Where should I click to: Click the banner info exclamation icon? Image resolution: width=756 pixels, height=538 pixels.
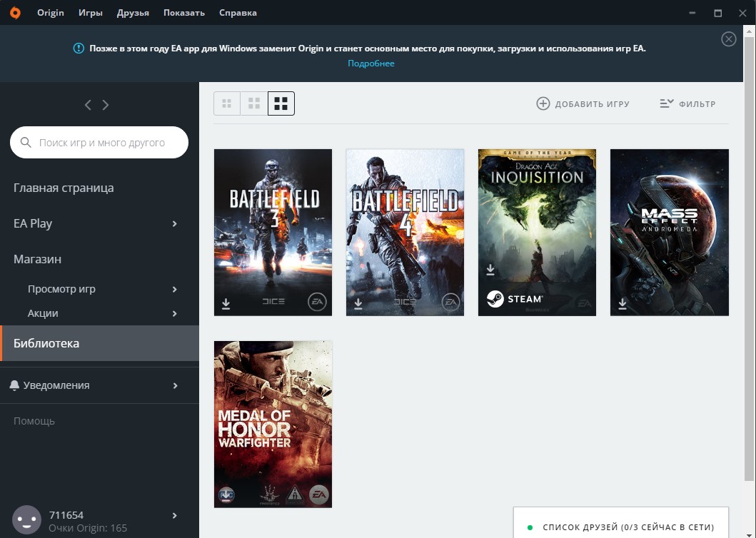point(79,49)
